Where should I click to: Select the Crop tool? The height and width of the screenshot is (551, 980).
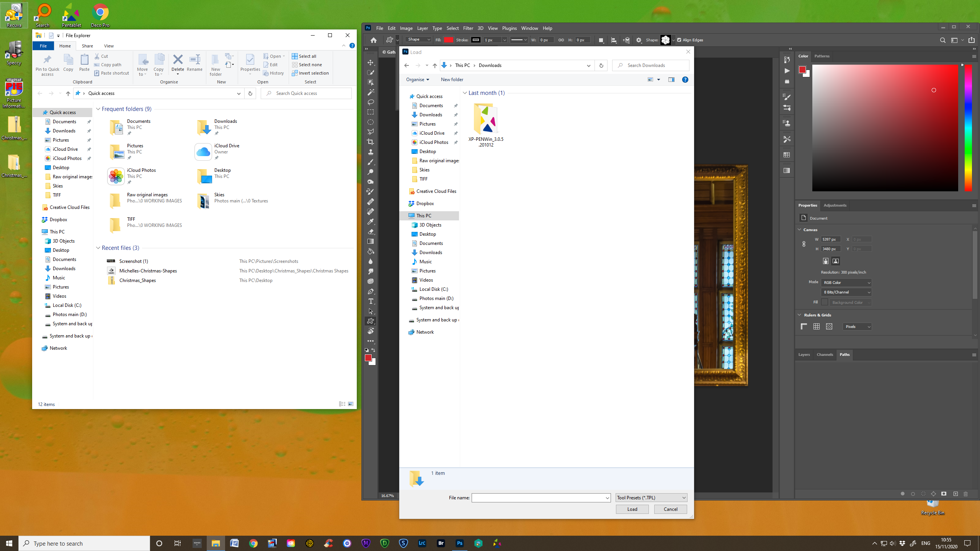pos(370,142)
